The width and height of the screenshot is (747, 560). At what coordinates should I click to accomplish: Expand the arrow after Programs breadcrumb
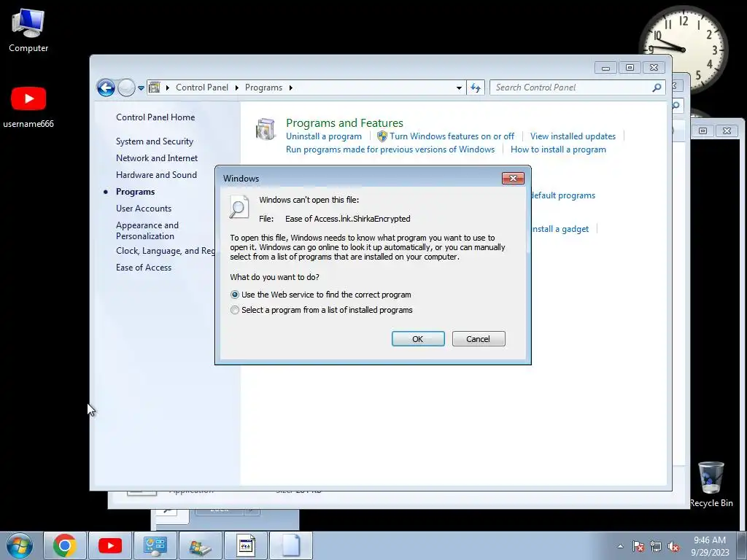(290, 87)
